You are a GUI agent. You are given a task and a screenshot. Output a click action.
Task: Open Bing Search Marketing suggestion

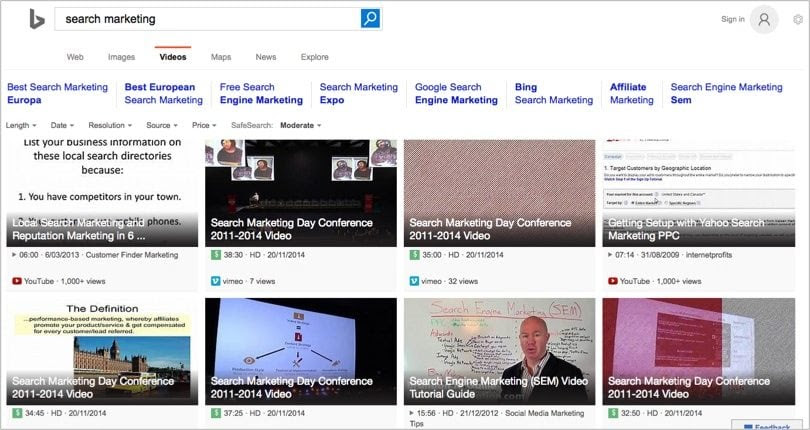click(x=554, y=94)
